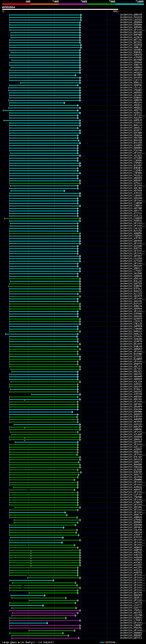The width and height of the screenshot is (146, 644).
Task: Select hit label UniRef100_A9NL27
Action: click(x=131, y=48)
